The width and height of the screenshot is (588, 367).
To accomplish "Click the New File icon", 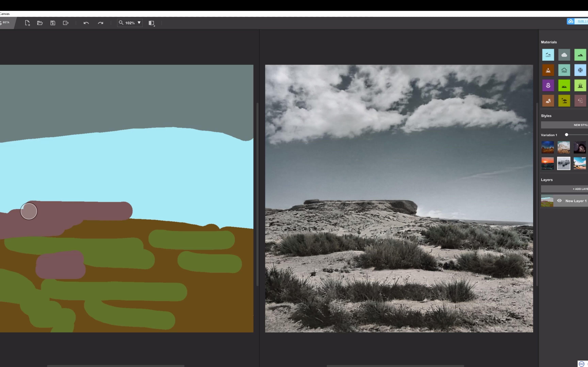I will (x=27, y=23).
